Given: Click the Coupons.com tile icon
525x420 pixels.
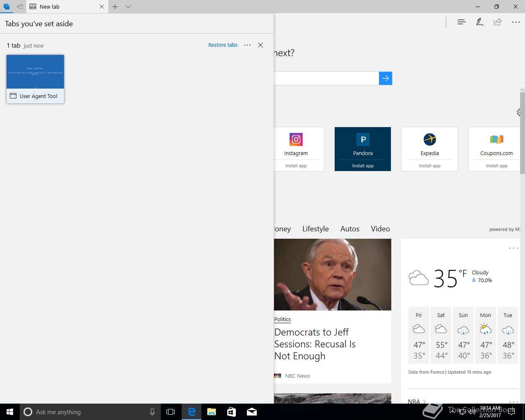Looking at the screenshot, I should 497,139.
